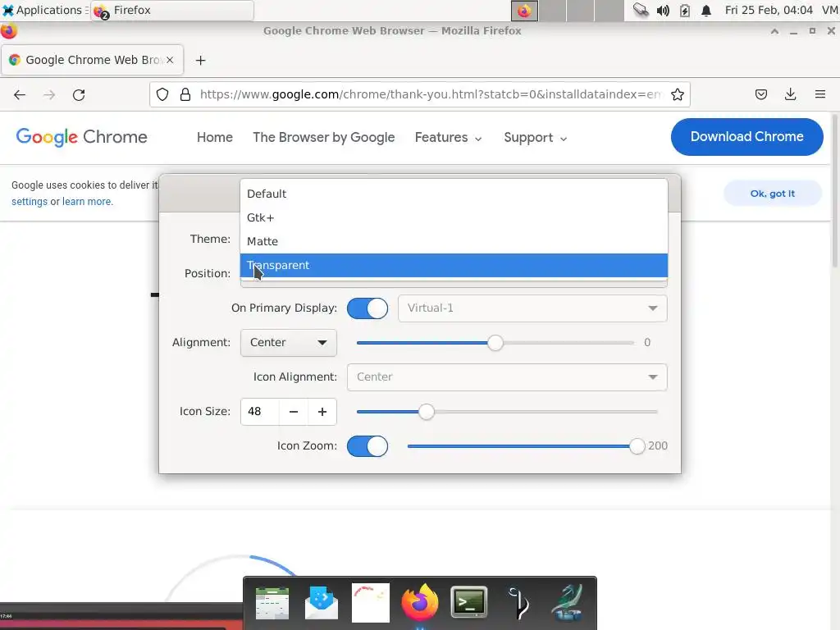Toggle the Icon Zoom switch
The height and width of the screenshot is (630, 840).
367,446
